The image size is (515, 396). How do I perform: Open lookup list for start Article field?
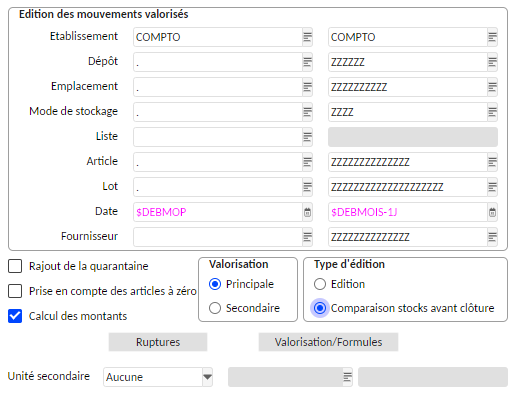click(x=307, y=162)
